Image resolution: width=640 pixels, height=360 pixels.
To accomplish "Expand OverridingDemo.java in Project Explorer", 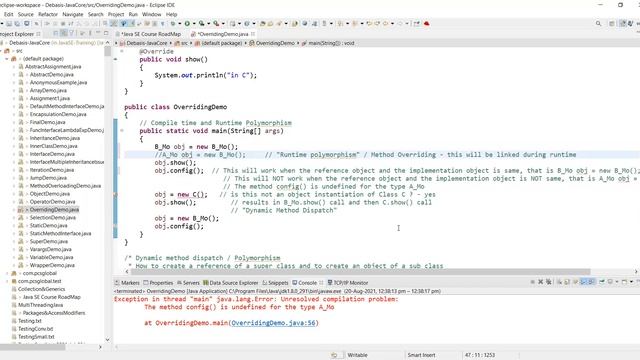I will point(14,210).
